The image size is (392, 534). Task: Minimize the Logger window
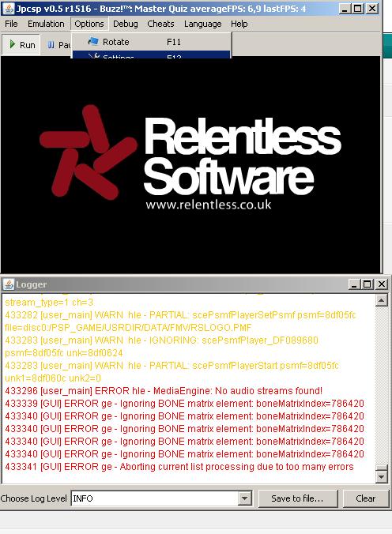pyautogui.click(x=355, y=284)
